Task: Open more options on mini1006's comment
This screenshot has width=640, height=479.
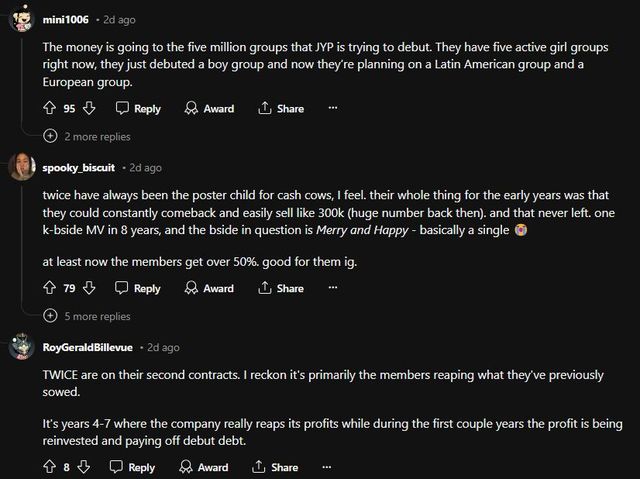Action: tap(333, 108)
